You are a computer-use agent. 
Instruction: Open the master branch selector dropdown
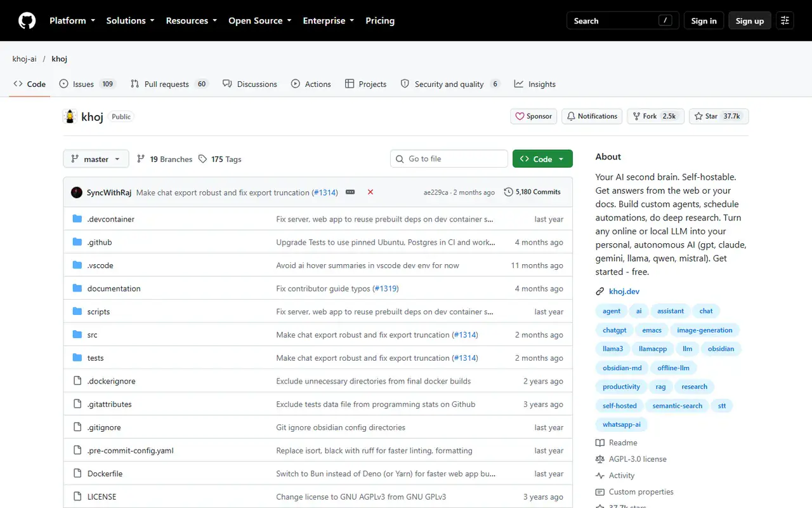pos(96,159)
